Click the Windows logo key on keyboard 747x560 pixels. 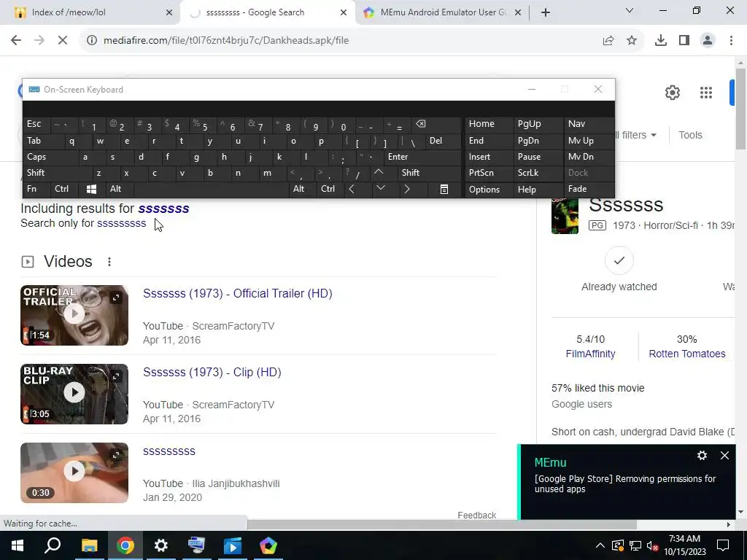pyautogui.click(x=91, y=189)
